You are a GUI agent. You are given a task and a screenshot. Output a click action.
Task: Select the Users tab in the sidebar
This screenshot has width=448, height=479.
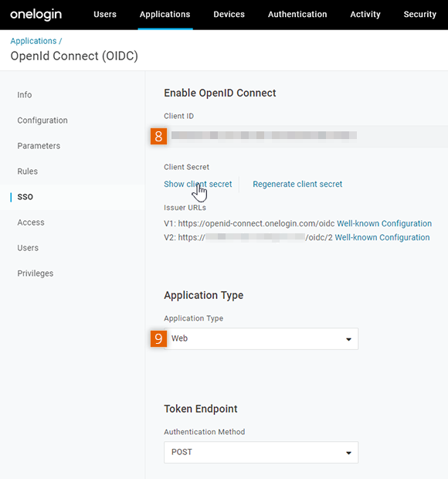coord(28,248)
